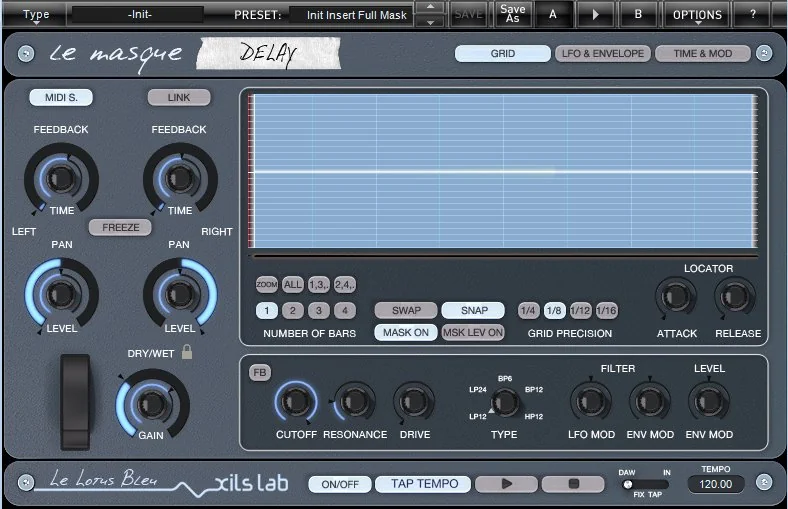This screenshot has height=509, width=788.
Task: Select B comparison slot
Action: pos(638,15)
